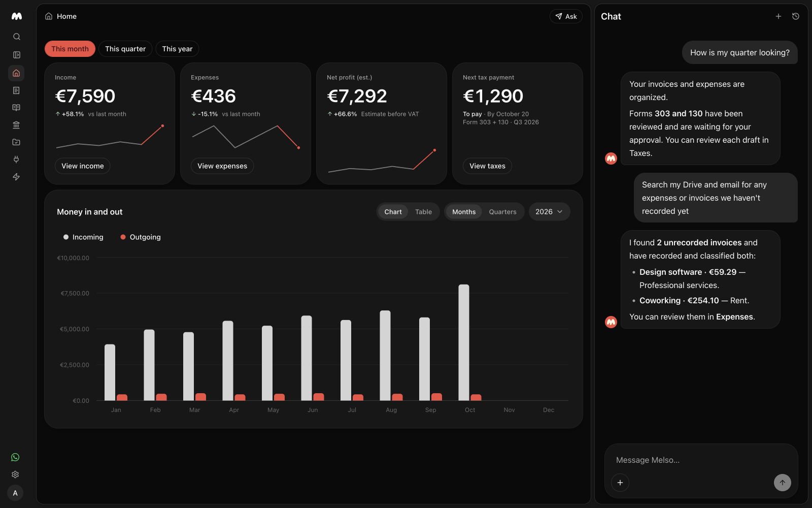The image size is (812, 508).
Task: Switch to Chart view
Action: point(393,212)
